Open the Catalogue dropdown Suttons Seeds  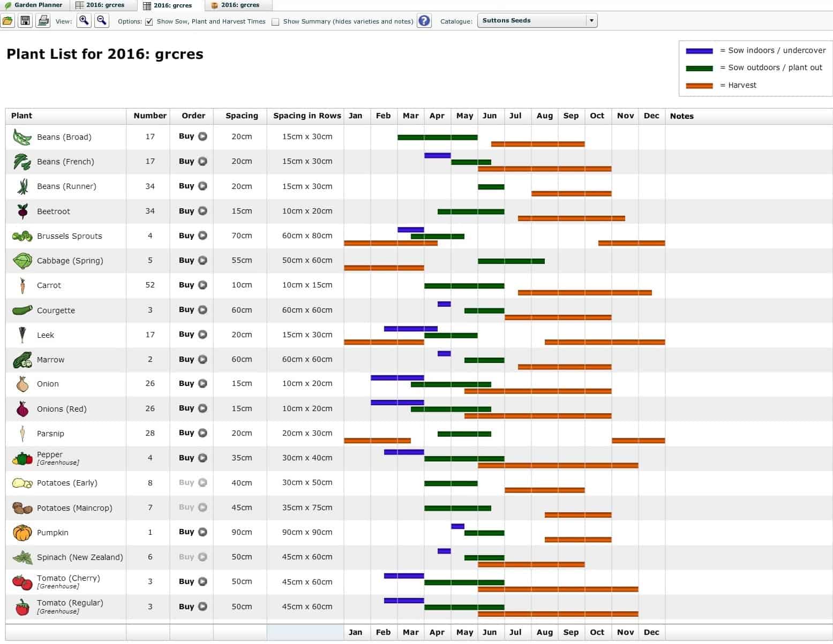coord(537,21)
